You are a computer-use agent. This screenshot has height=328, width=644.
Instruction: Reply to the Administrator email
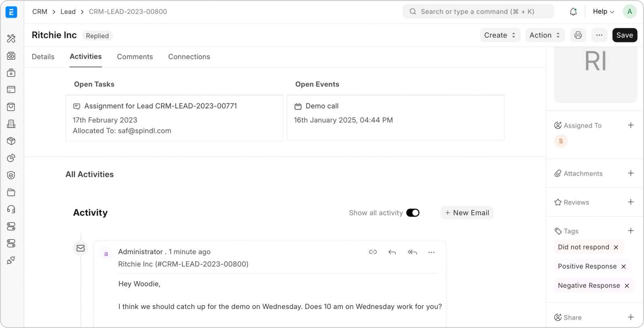(392, 252)
